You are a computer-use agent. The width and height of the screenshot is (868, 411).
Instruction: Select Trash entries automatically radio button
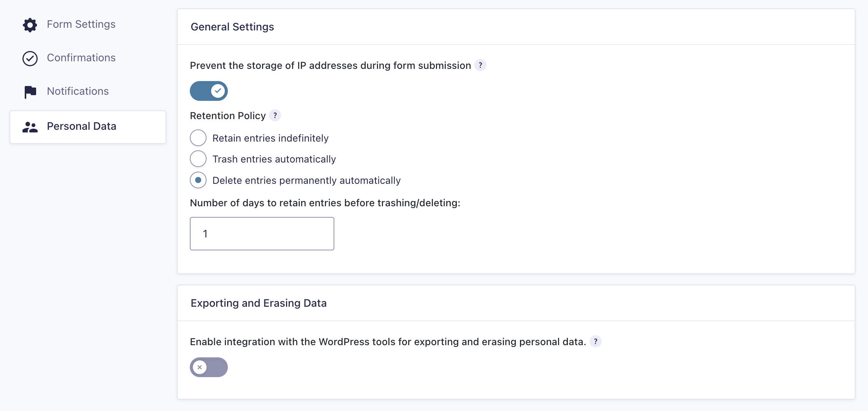[x=198, y=159]
